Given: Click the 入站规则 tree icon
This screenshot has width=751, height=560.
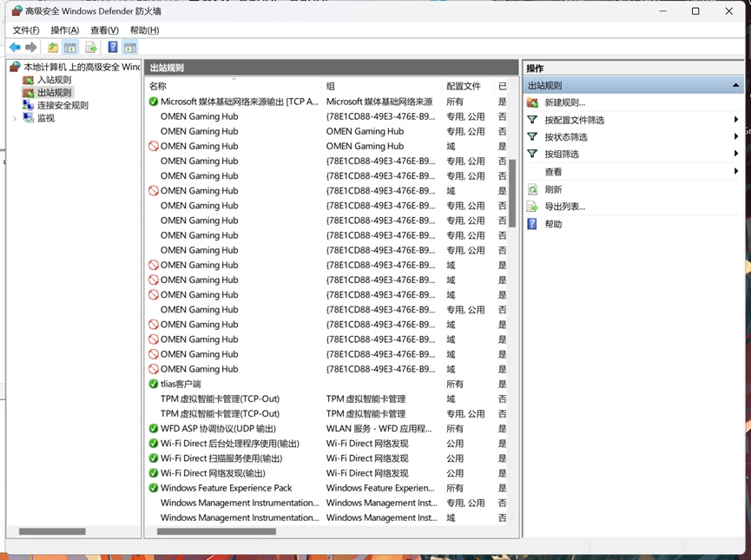Looking at the screenshot, I should point(29,80).
